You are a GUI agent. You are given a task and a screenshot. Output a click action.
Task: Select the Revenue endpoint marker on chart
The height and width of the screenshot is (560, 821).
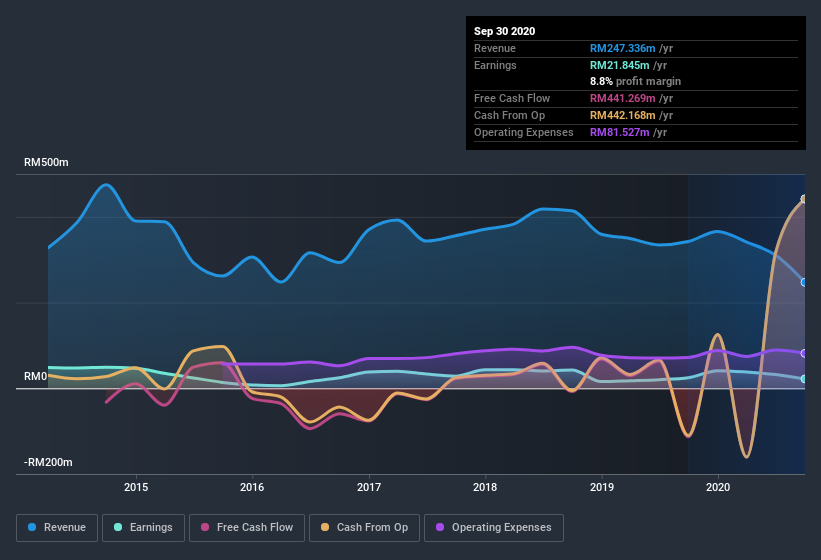point(804,282)
